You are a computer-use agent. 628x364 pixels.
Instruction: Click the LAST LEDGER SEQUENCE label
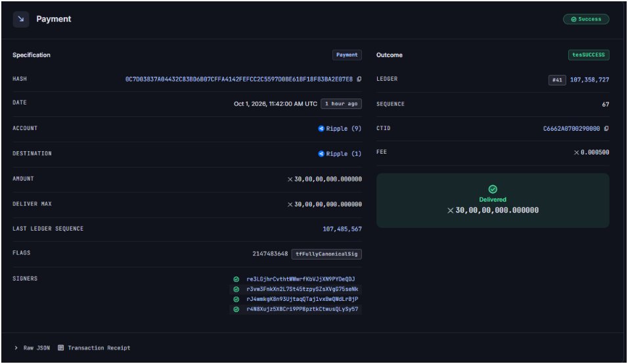[x=48, y=229]
